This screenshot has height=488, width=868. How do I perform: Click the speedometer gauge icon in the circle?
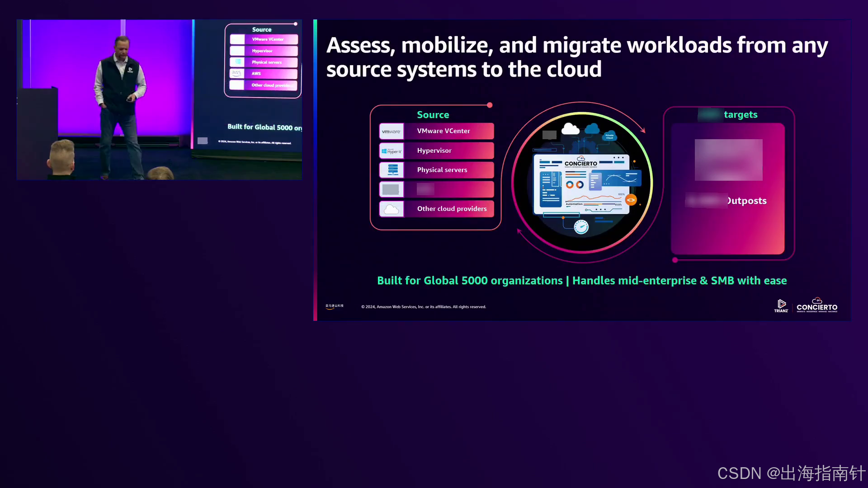(581, 227)
